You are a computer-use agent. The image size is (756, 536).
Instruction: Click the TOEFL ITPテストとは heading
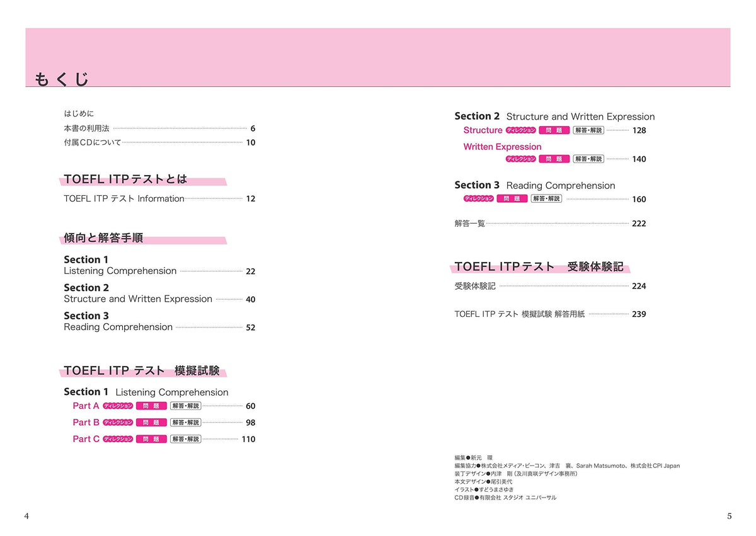point(125,180)
